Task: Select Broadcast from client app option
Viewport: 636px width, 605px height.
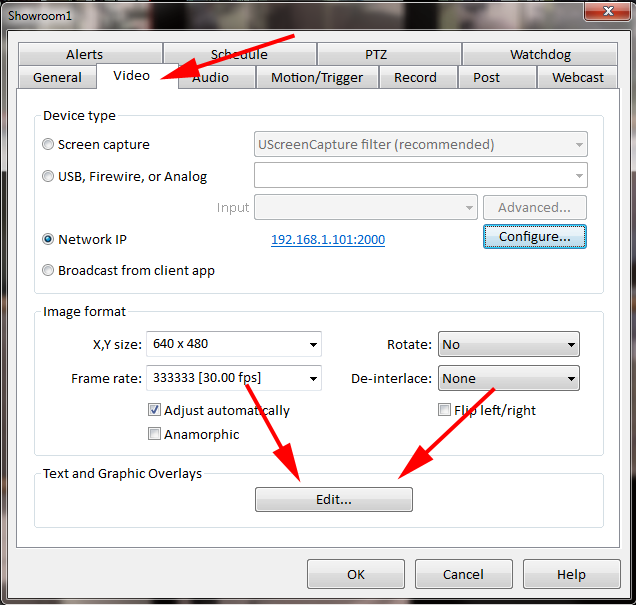Action: tap(49, 270)
